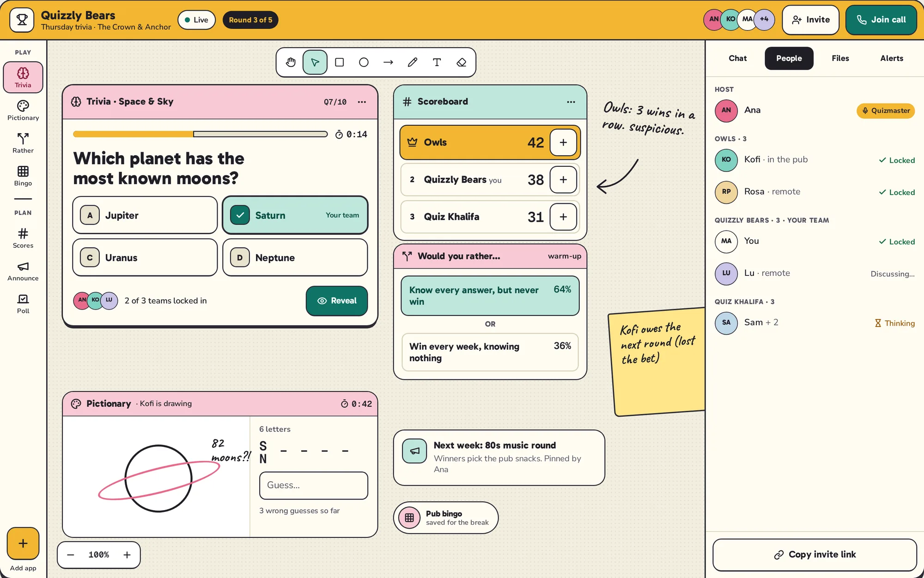924x578 pixels.
Task: Click Join call
Action: 881,20
